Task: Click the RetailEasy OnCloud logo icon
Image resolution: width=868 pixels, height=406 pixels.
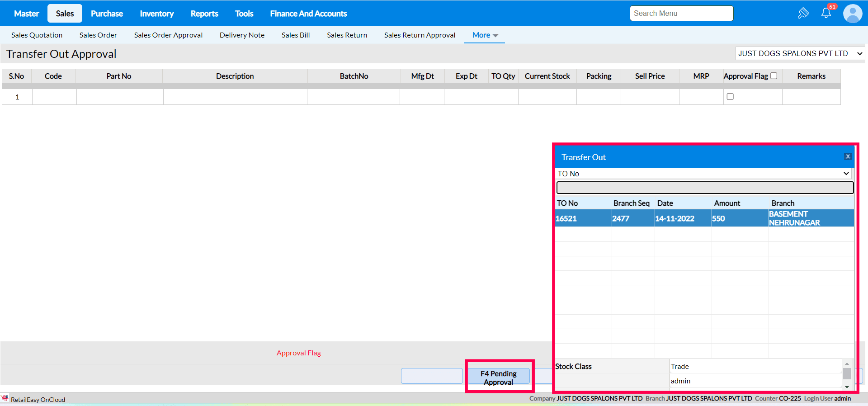Action: coord(5,398)
